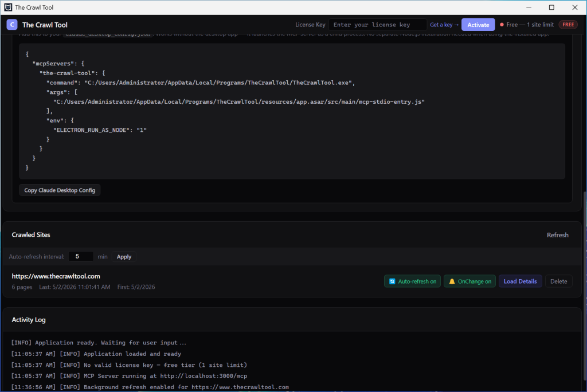The image size is (587, 392).
Task: Minimize The Crawl Tool window
Action: [x=529, y=7]
